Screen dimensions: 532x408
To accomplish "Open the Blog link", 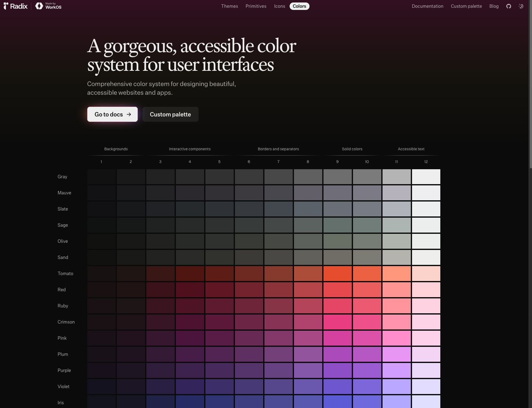I will pos(494,6).
